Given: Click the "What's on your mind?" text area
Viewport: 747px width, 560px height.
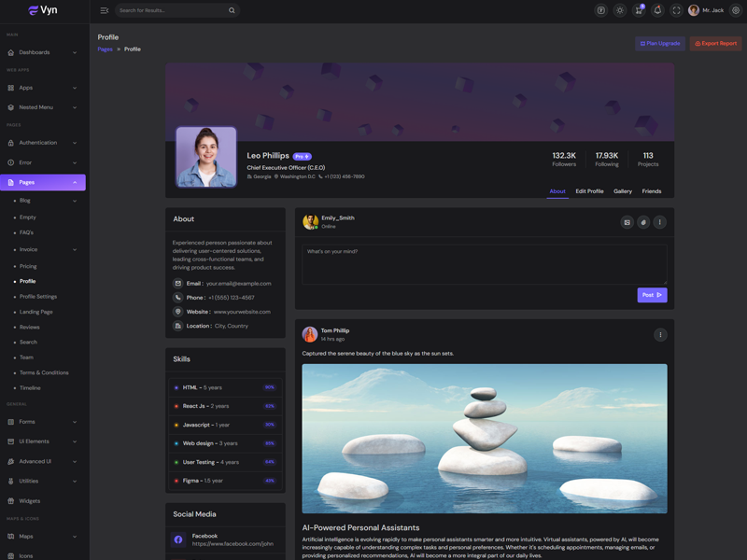Looking at the screenshot, I should 484,264.
